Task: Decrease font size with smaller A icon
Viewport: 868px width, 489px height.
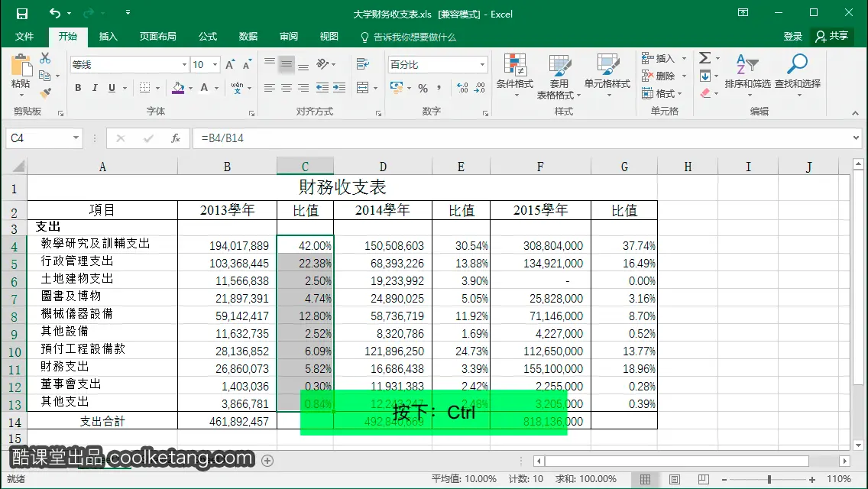Action: pyautogui.click(x=248, y=65)
